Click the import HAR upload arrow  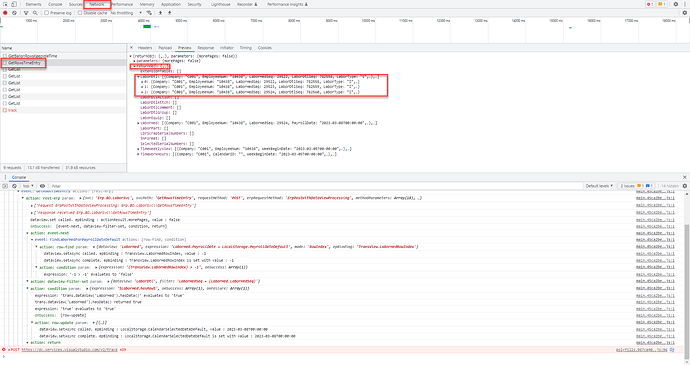[x=160, y=13]
